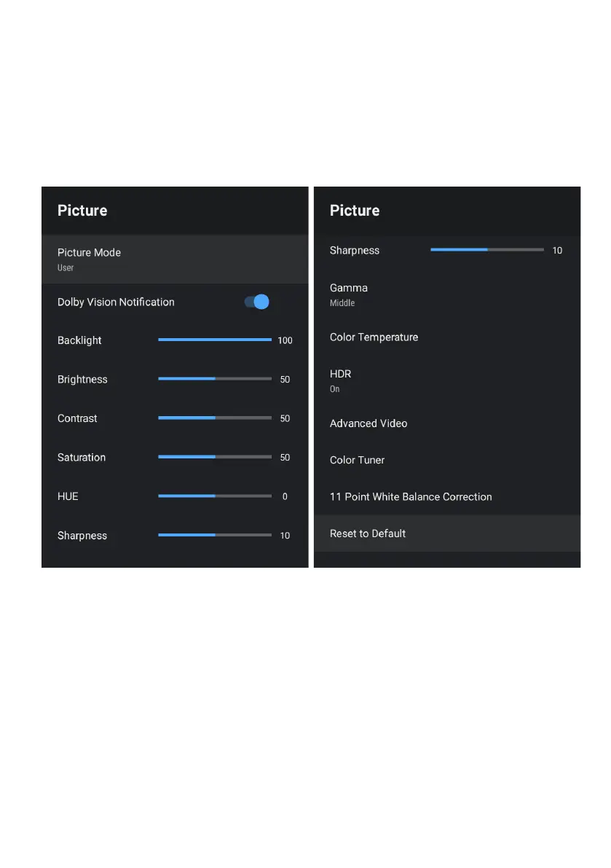Viewport: 611px width, 868px height.
Task: Click the Picture heading in left panel
Action: 82,211
